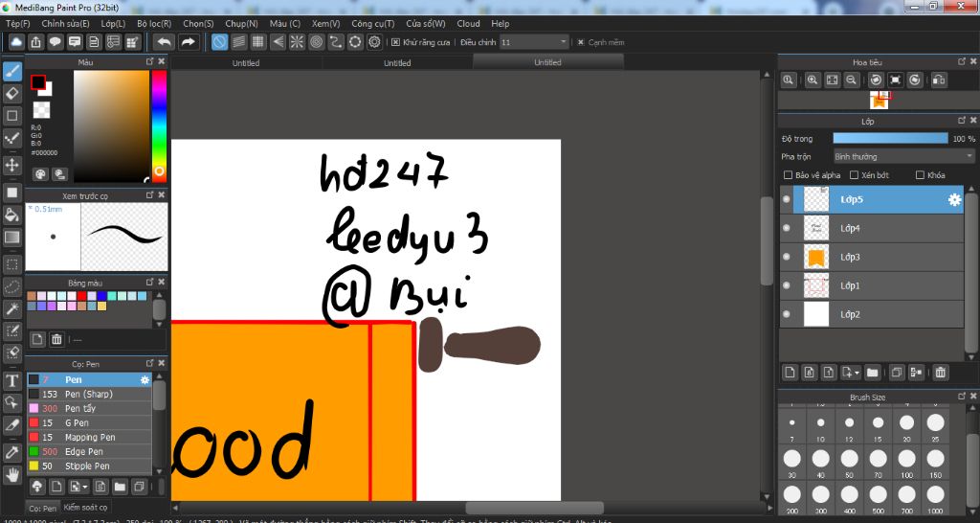Enable Bảo vệ alpha checkbox

tap(789, 175)
